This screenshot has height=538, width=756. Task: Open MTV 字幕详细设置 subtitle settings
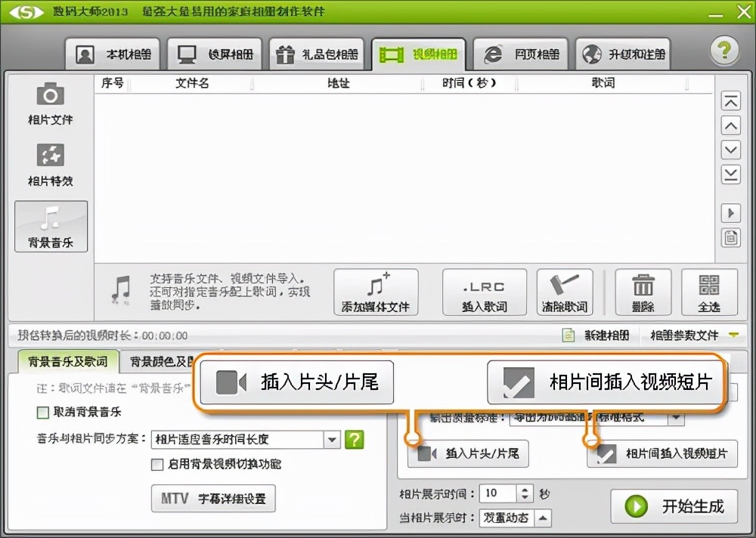click(212, 498)
